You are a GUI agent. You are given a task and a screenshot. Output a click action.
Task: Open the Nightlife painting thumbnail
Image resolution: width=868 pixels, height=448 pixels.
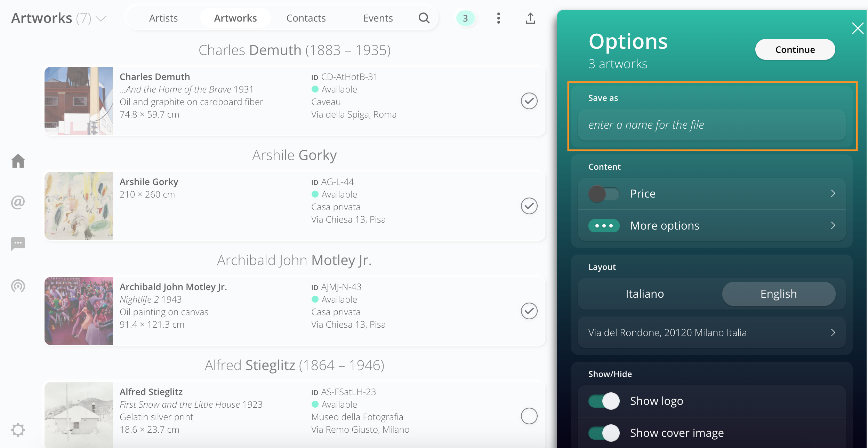coord(79,311)
